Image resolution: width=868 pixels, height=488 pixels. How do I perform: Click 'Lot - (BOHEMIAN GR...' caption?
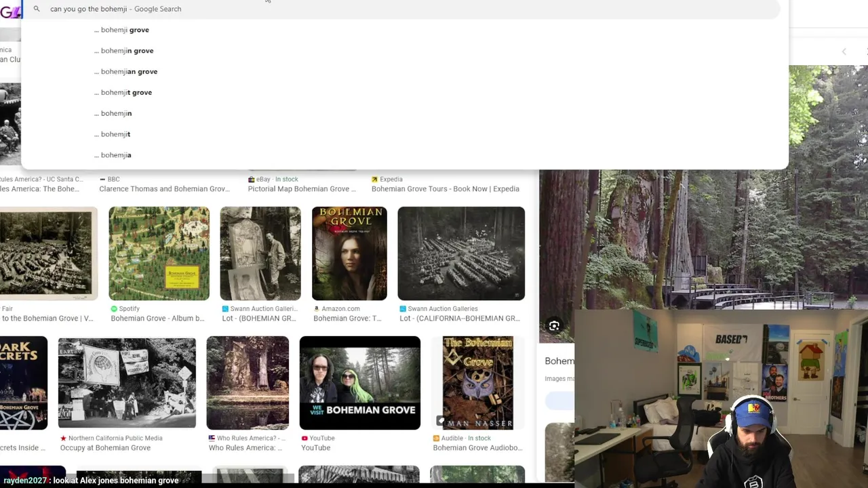pyautogui.click(x=259, y=319)
